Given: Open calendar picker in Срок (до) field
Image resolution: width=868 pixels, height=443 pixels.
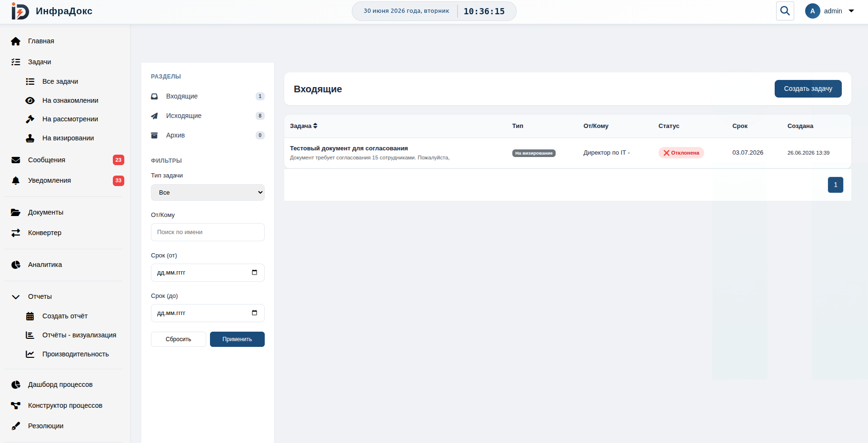Looking at the screenshot, I should (254, 313).
